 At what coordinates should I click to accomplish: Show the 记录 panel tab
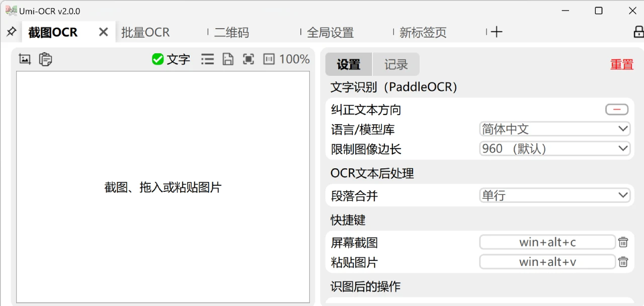click(x=396, y=64)
